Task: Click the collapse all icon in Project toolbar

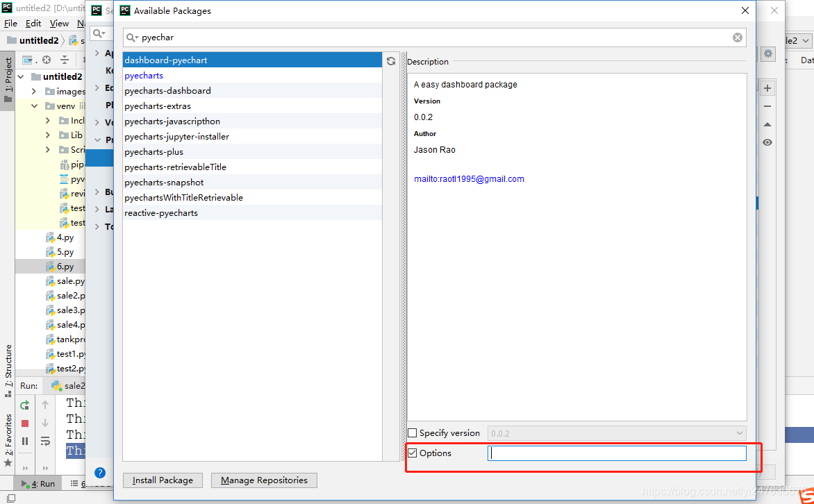Action: [65, 60]
